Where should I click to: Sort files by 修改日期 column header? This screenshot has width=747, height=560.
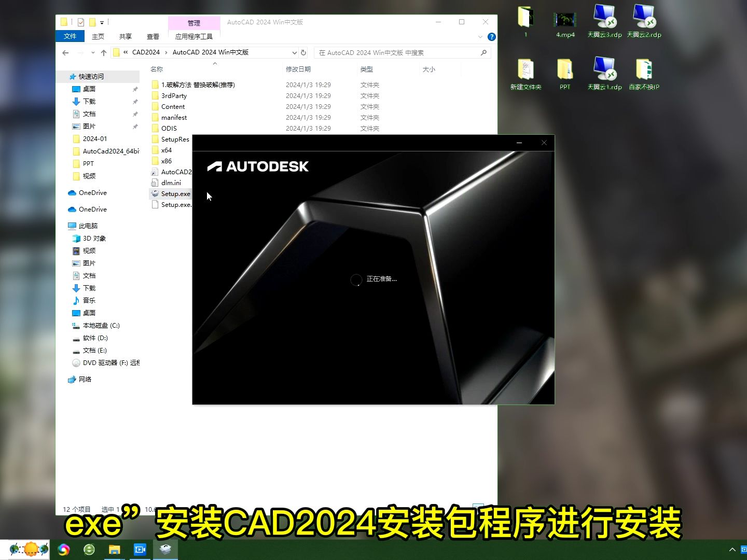(x=298, y=69)
